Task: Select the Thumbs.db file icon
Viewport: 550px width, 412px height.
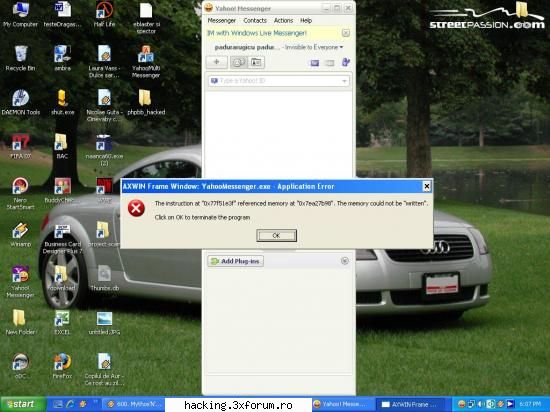Action: click(x=104, y=278)
